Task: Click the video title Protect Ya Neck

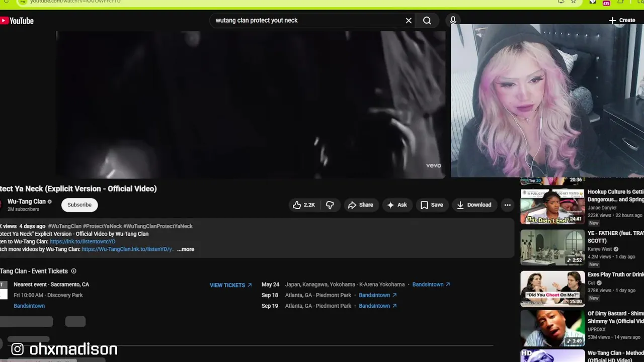Action: pyautogui.click(x=78, y=189)
